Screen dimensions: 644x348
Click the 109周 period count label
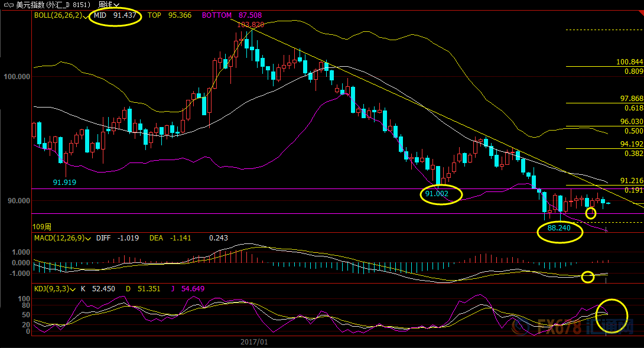(41, 227)
